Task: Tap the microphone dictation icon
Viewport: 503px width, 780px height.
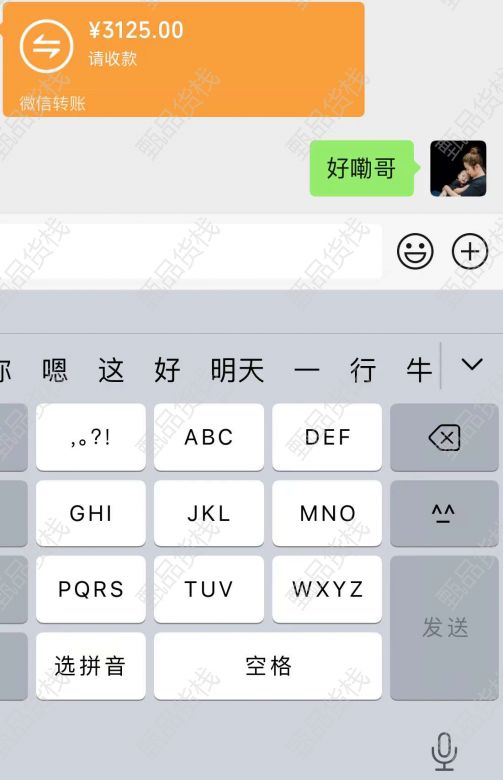Action: (444, 751)
